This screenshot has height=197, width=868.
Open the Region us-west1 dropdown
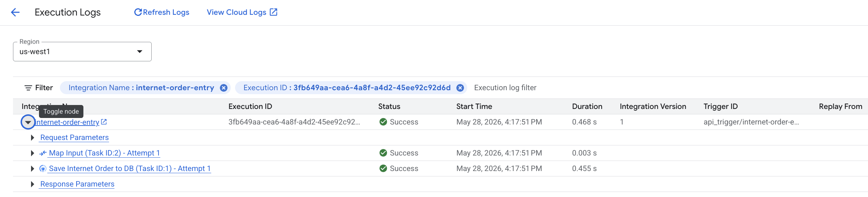(82, 52)
